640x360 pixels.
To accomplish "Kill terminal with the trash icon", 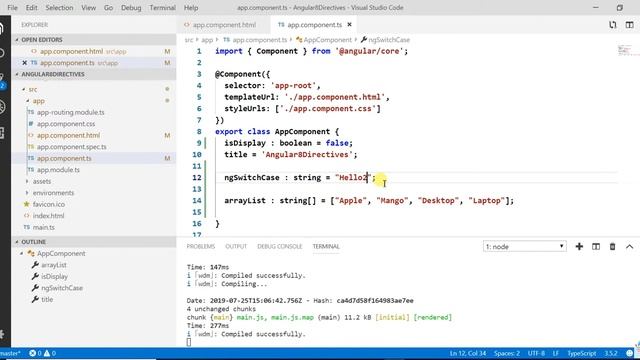I will [612, 247].
